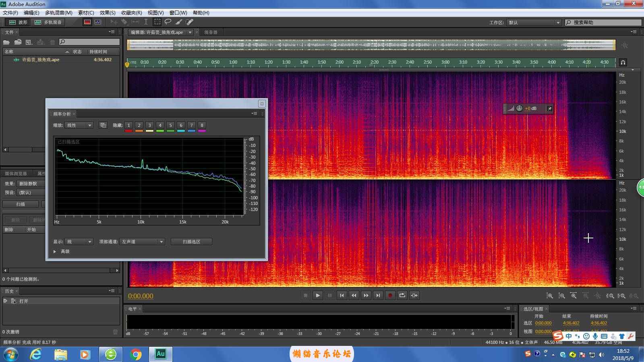Open the 效果(S) menu
The image size is (644, 362).
pos(108,12)
